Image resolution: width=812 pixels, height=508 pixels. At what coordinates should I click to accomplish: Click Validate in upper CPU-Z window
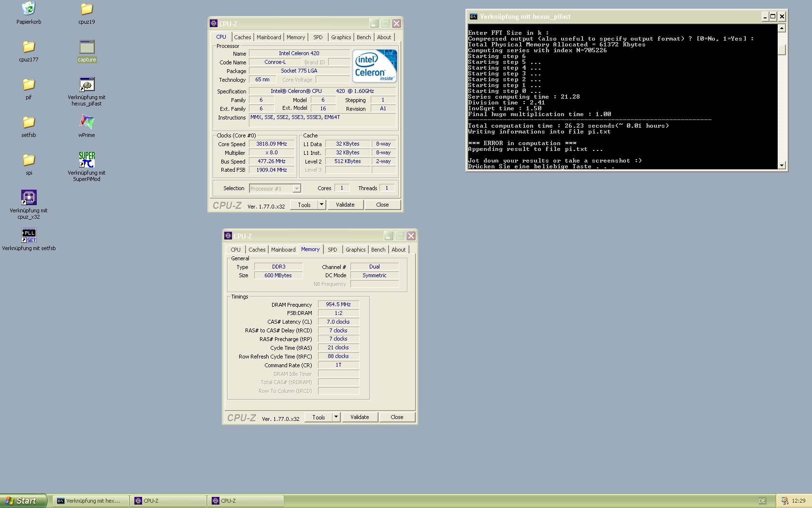click(x=345, y=205)
